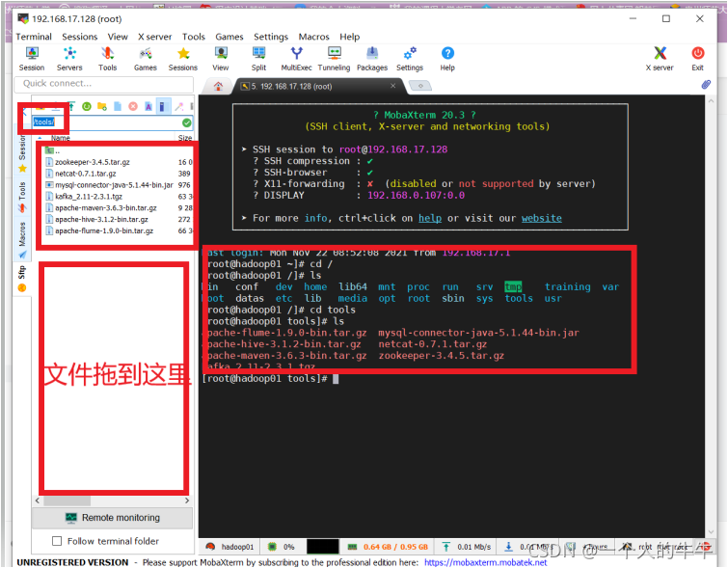728x568 pixels.
Task: Click the highlighted blue panel icon in SFTP toolbar
Action: click(x=163, y=106)
